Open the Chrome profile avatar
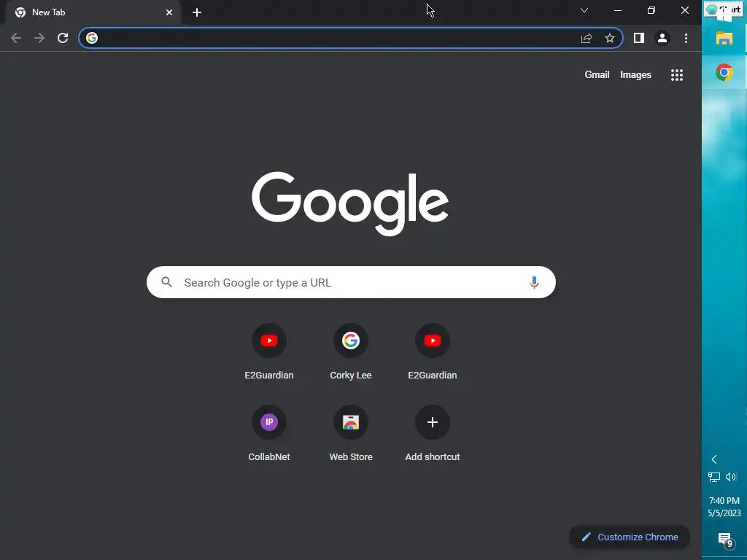Screen dimensions: 747x560 (x=662, y=38)
